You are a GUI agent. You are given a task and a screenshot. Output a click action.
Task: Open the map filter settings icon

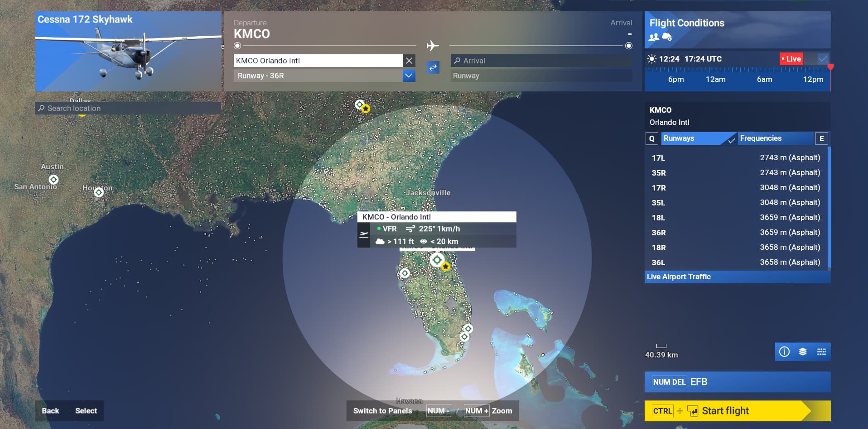pos(821,352)
